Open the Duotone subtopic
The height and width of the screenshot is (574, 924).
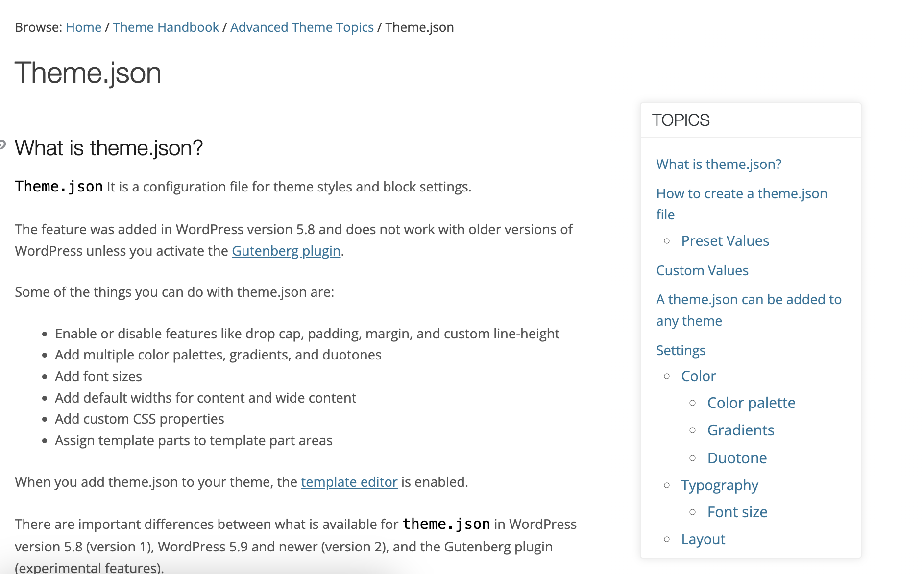[x=737, y=457]
